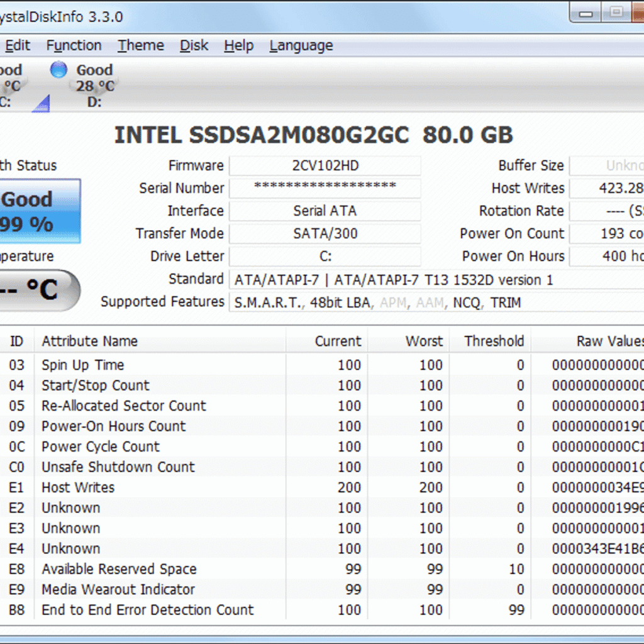
Task: Open the Function menu
Action: tap(74, 45)
